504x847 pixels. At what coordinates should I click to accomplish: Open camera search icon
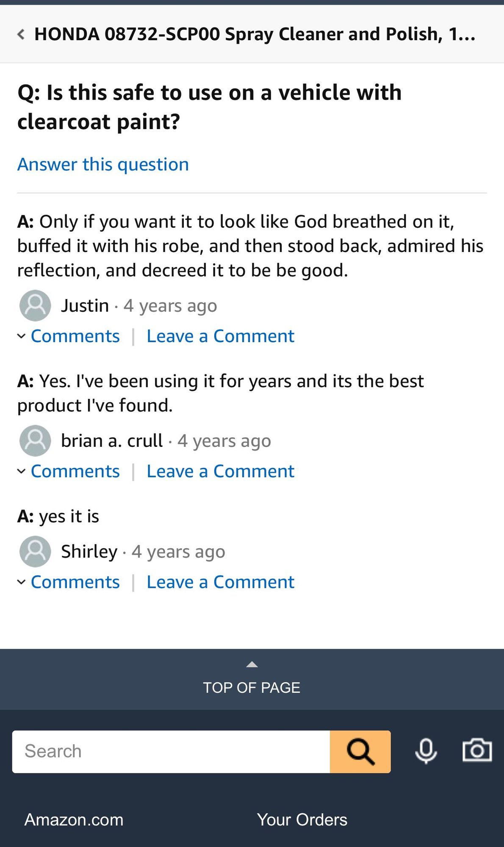pos(477,750)
